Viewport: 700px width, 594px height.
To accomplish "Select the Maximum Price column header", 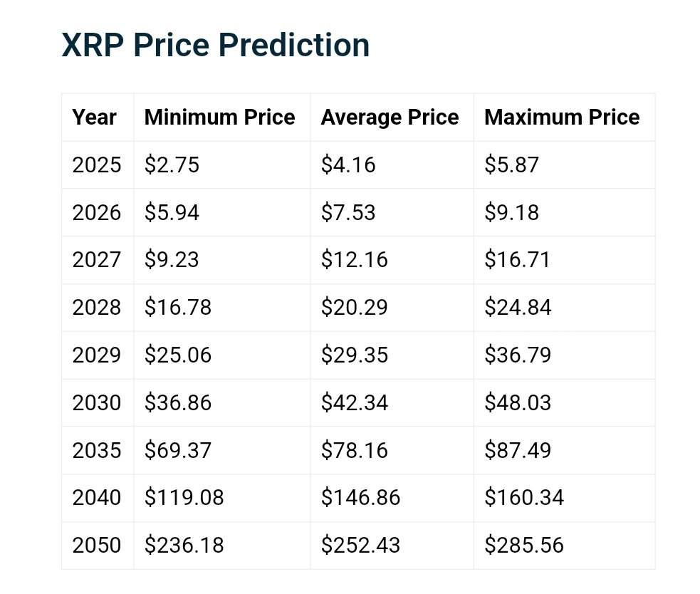I will (562, 118).
